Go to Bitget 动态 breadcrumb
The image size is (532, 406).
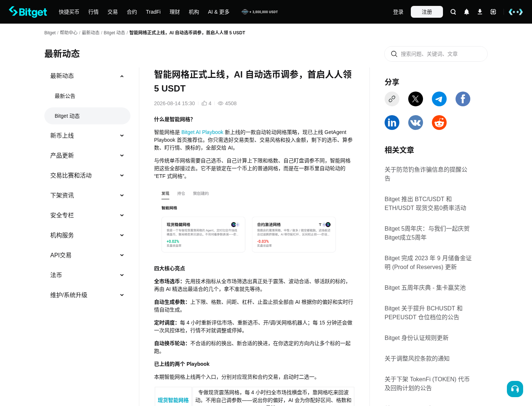115,33
